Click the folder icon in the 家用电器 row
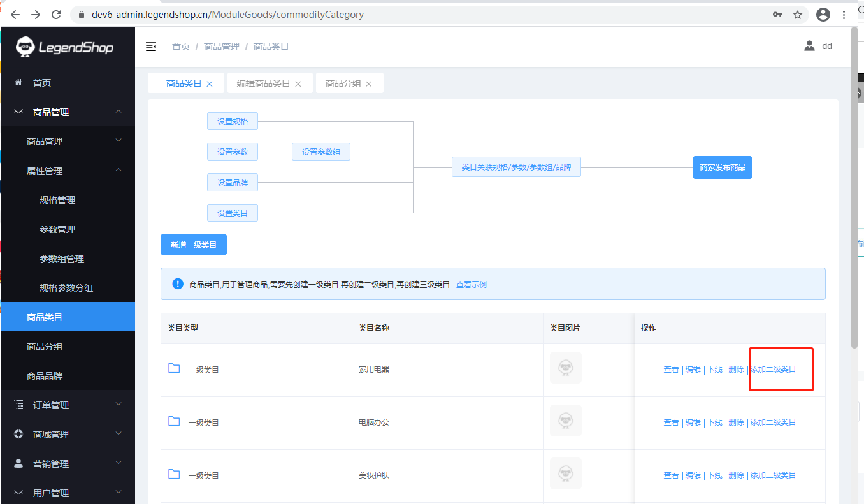 click(x=174, y=368)
